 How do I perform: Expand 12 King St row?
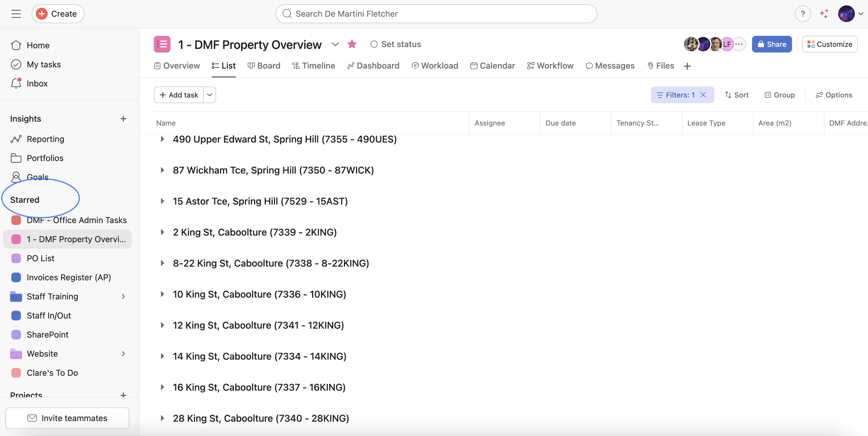162,325
